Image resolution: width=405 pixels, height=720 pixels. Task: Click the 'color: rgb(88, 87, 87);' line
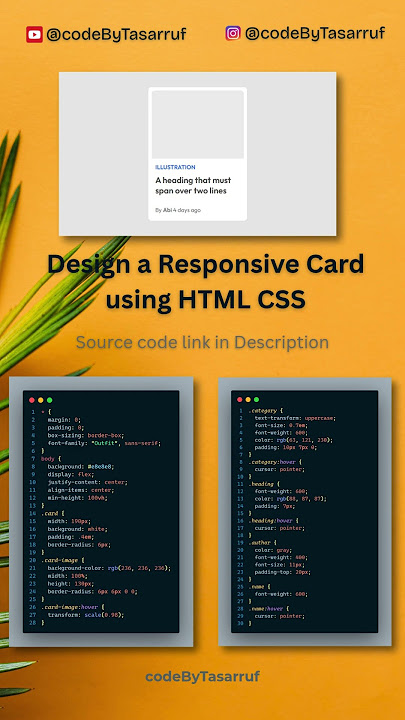292,499
